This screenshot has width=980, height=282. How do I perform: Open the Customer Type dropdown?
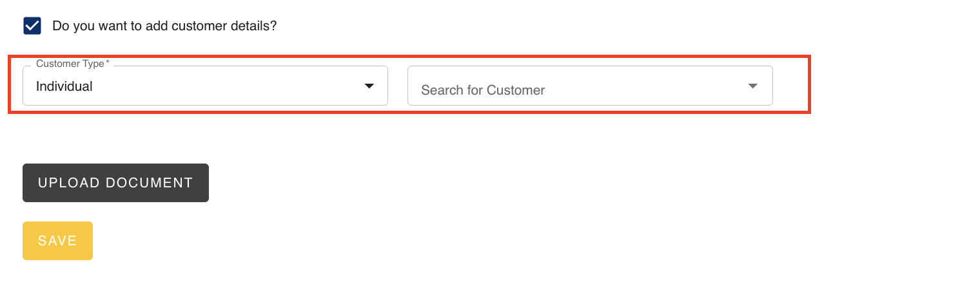[205, 86]
